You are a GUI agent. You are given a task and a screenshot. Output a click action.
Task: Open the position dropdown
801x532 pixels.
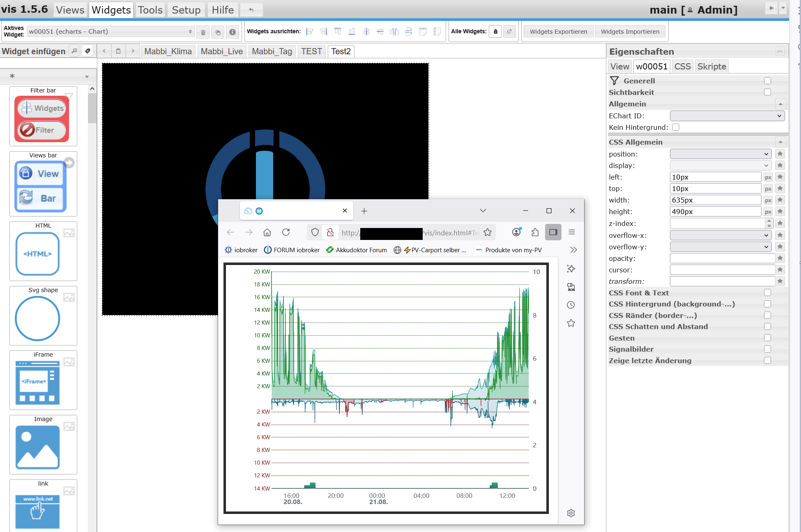(x=720, y=154)
